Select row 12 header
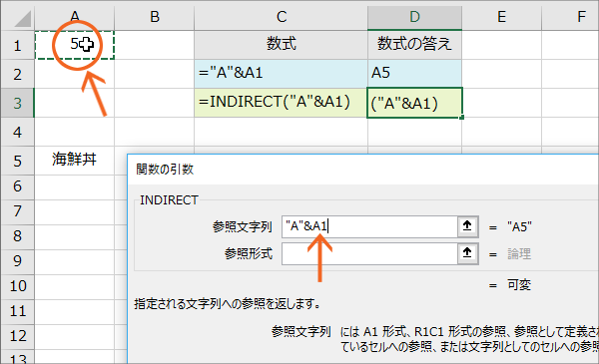599x364 pixels. [17, 336]
